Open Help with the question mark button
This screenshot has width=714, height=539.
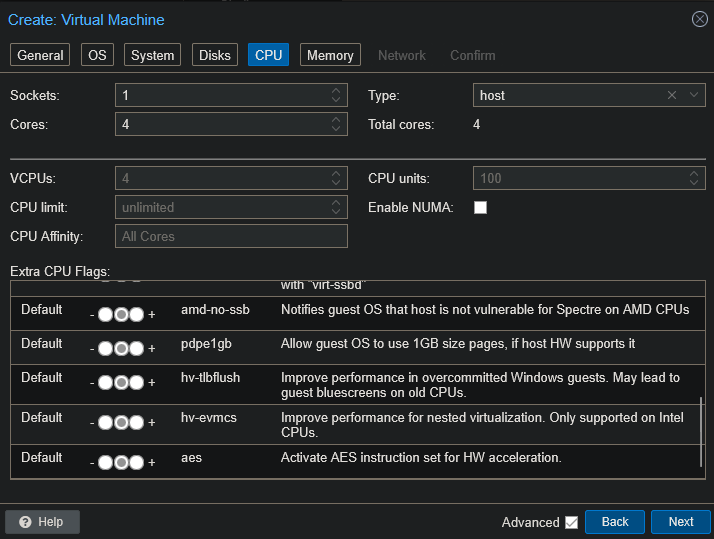pyautogui.click(x=42, y=522)
